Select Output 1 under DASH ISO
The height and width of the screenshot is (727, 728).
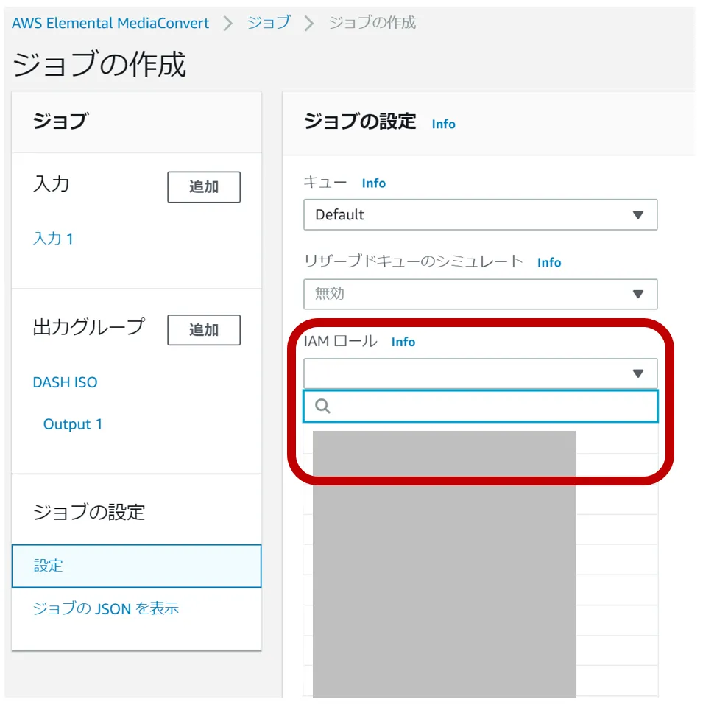point(72,424)
